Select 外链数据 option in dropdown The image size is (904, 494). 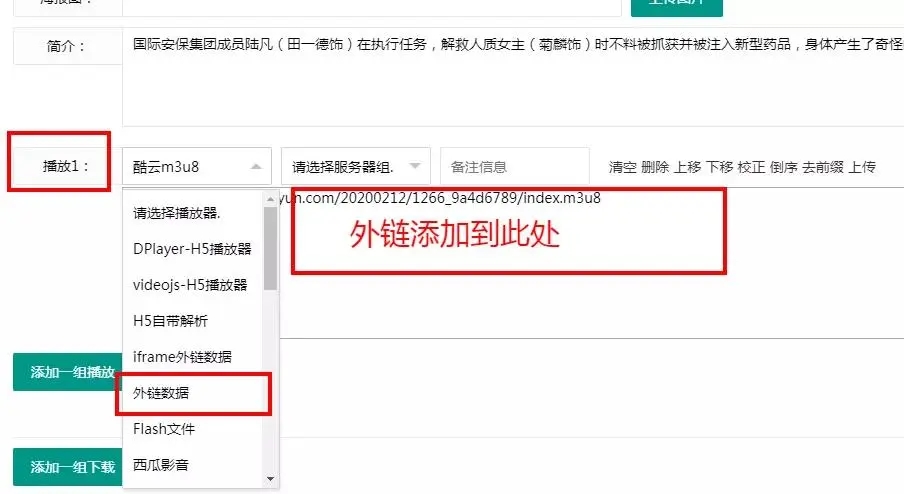161,393
